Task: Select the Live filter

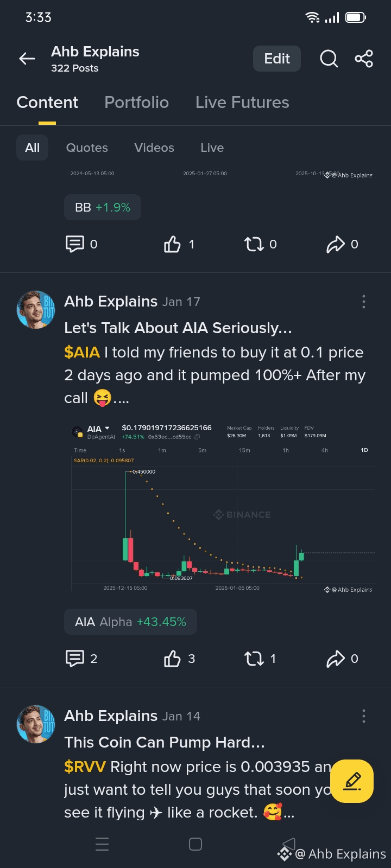Action: [x=212, y=148]
